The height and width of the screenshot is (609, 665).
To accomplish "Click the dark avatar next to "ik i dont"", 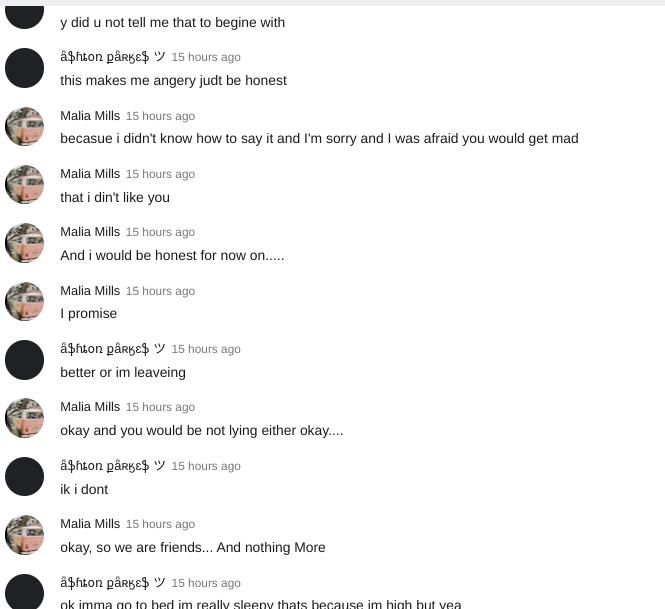I will pyautogui.click(x=25, y=477).
